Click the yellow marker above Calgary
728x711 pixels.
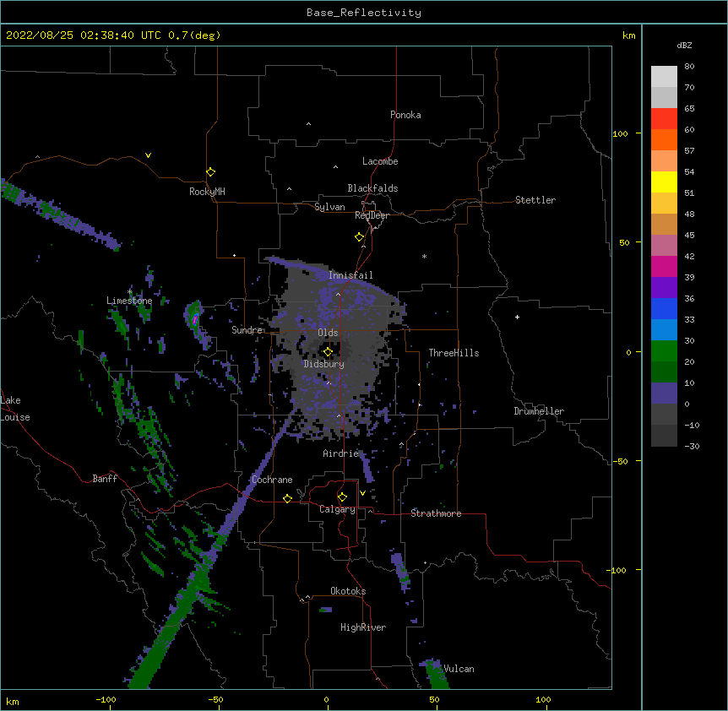[x=342, y=497]
